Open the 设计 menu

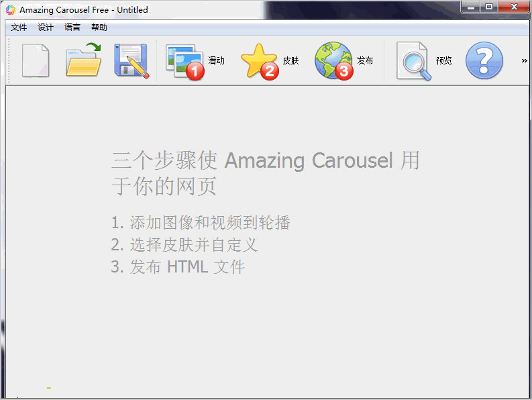click(46, 27)
